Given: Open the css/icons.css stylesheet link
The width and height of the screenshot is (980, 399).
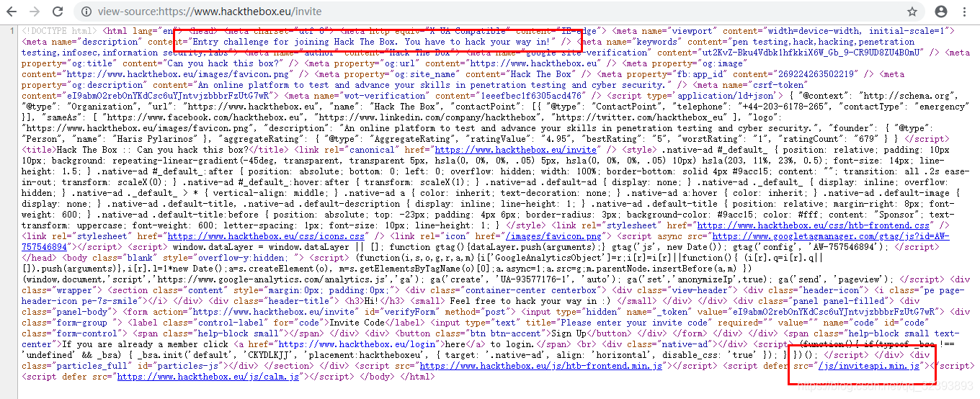Looking at the screenshot, I should coord(267,236).
